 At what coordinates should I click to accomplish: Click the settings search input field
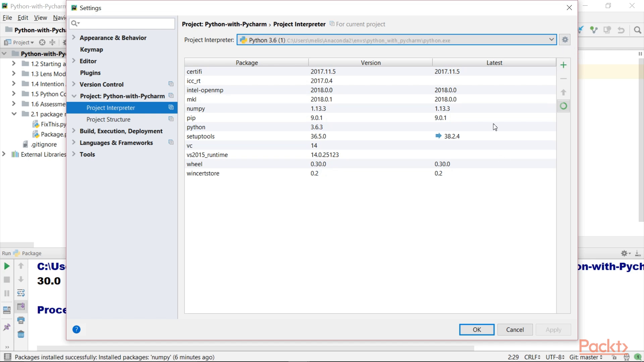(122, 23)
